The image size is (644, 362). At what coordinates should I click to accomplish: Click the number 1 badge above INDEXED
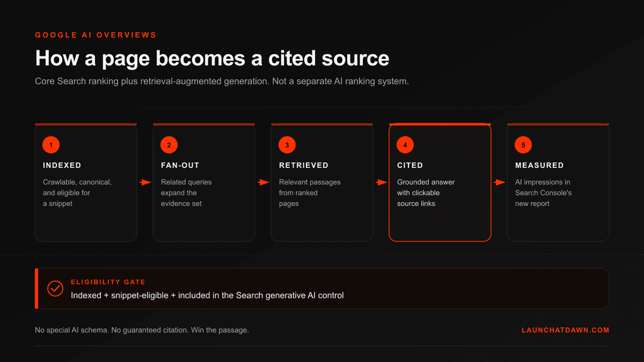click(51, 145)
